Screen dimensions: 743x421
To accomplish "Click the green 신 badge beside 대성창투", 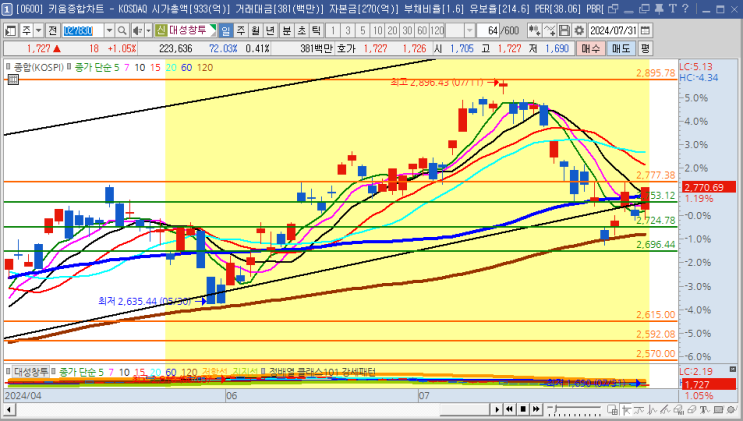I will pyautogui.click(x=161, y=30).
